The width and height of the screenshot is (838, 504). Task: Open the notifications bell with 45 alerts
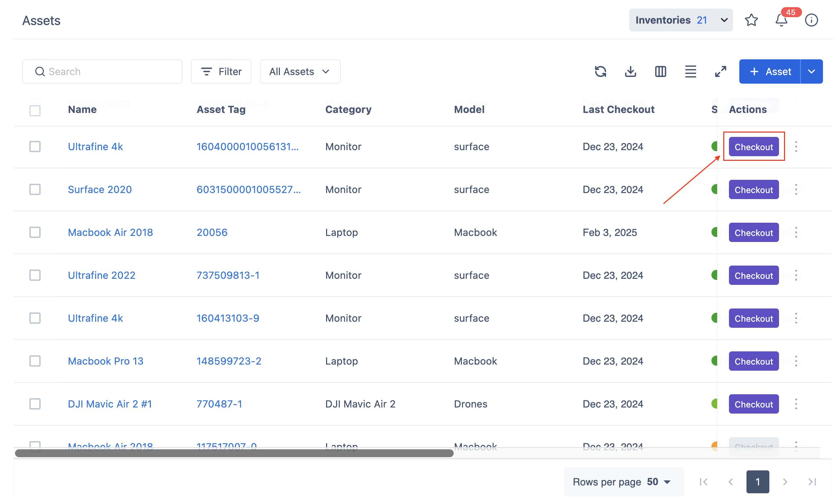pos(781,20)
